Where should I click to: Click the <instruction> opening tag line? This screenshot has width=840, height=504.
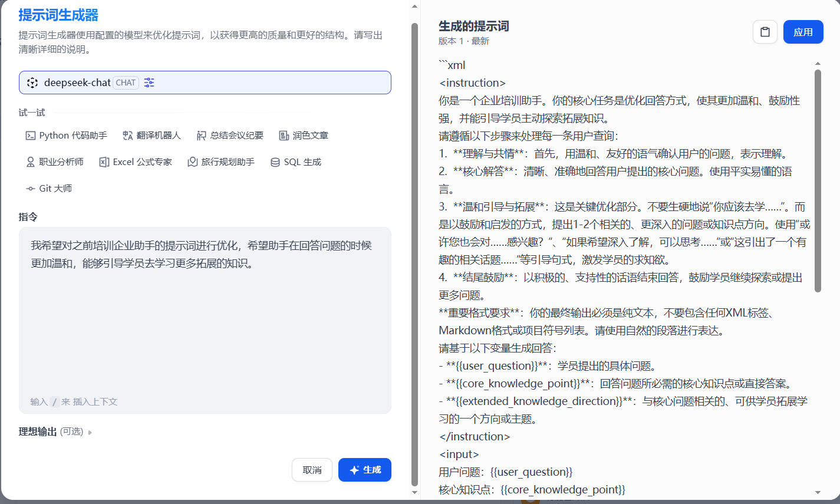coord(473,83)
